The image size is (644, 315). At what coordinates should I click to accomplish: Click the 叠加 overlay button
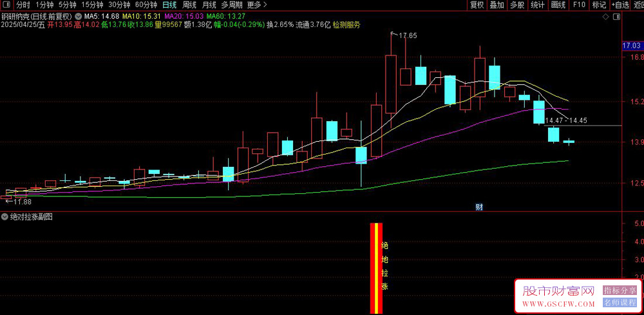[x=497, y=5]
